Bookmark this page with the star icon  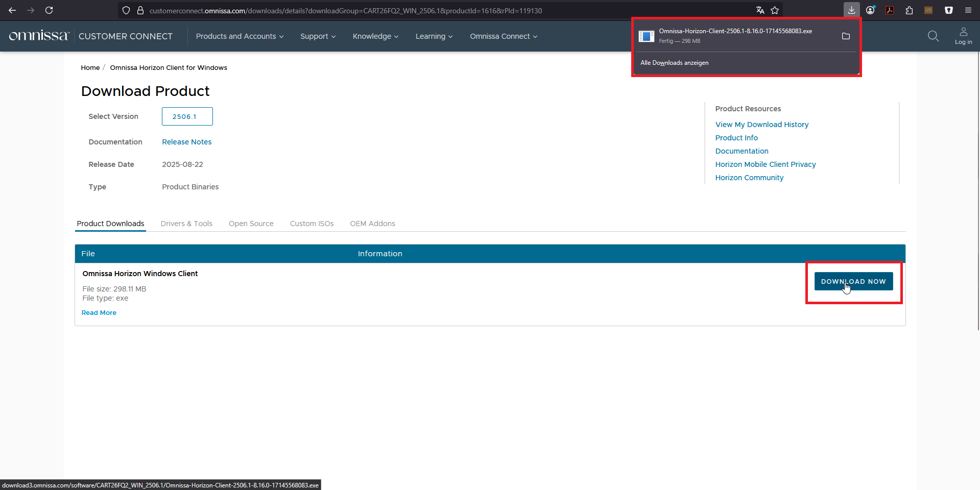coord(775,10)
